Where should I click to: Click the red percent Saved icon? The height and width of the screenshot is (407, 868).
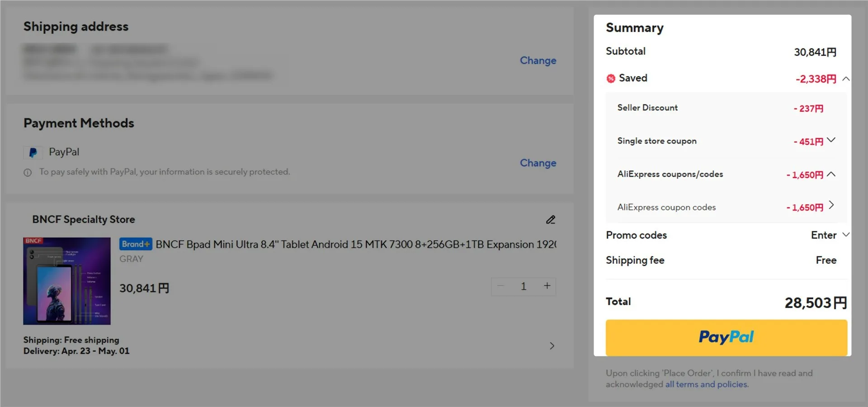pos(611,79)
